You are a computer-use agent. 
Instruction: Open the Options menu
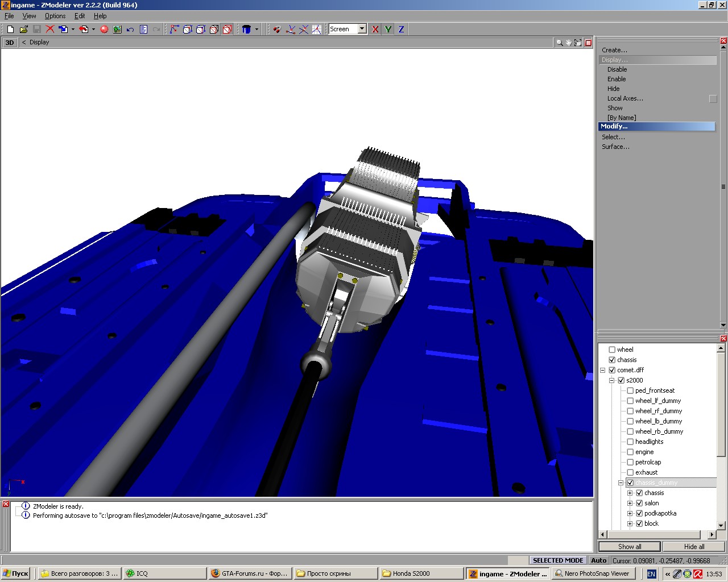55,16
